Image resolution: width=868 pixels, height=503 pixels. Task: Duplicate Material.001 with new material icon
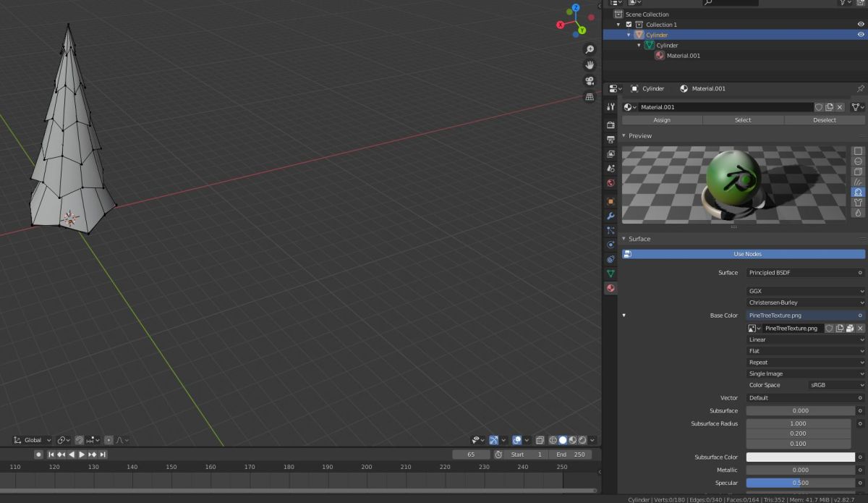pyautogui.click(x=830, y=107)
